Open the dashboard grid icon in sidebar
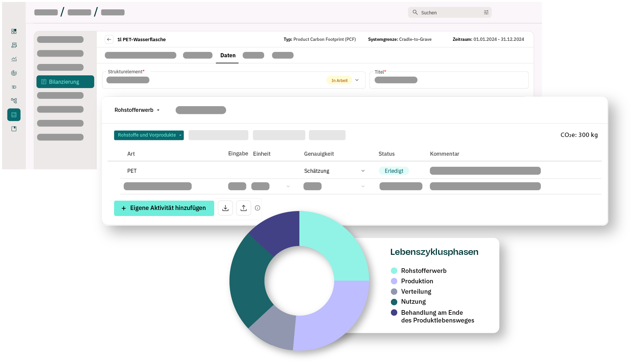Image resolution: width=644 pixels, height=362 pixels. tap(14, 31)
